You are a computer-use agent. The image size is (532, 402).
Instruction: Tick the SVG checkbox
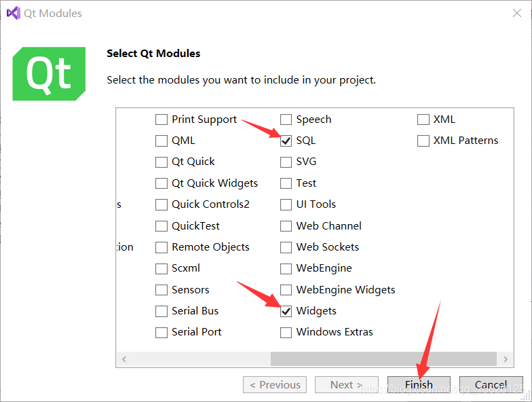coord(286,162)
